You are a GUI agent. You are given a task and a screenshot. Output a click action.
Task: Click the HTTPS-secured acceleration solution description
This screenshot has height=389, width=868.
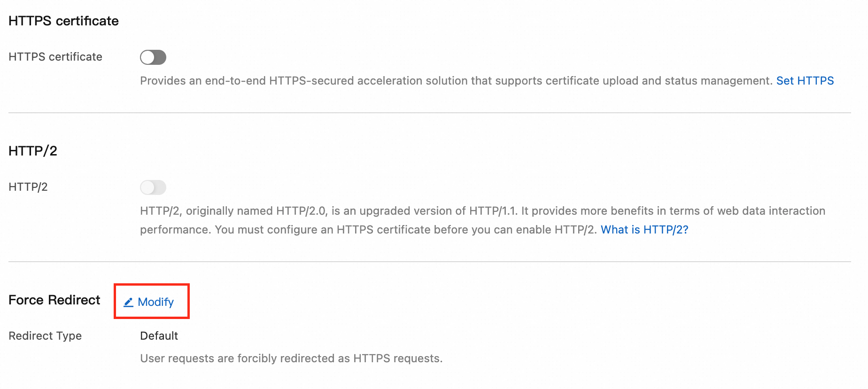tap(456, 81)
